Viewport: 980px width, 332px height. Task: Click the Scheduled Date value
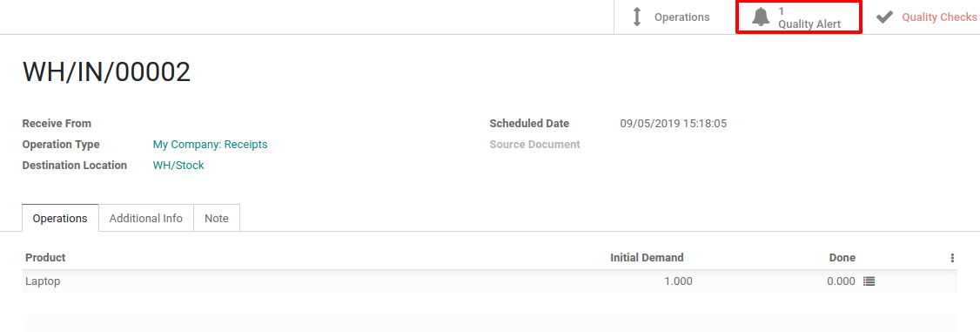pos(673,123)
